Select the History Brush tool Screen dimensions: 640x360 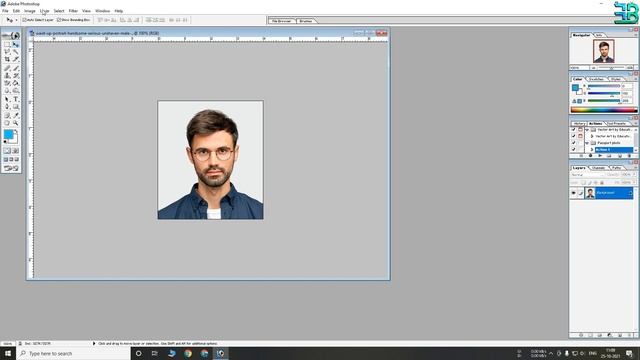(x=16, y=76)
